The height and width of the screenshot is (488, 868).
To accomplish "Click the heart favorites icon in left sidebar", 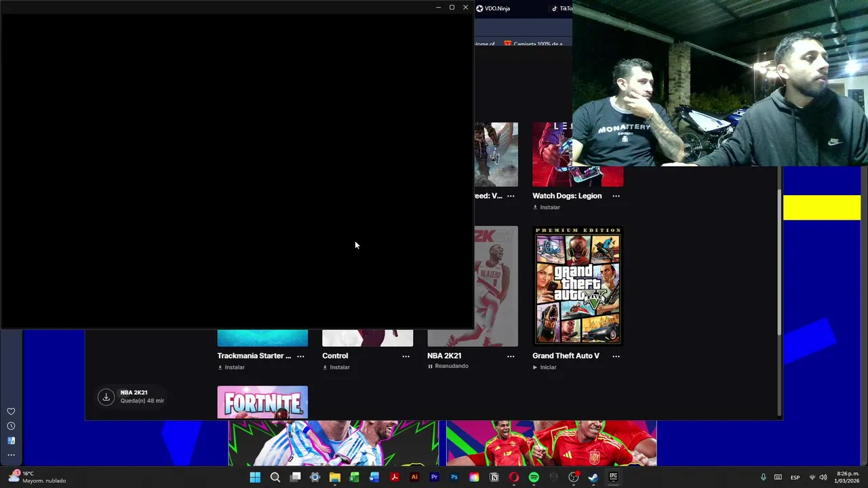I will tap(11, 411).
